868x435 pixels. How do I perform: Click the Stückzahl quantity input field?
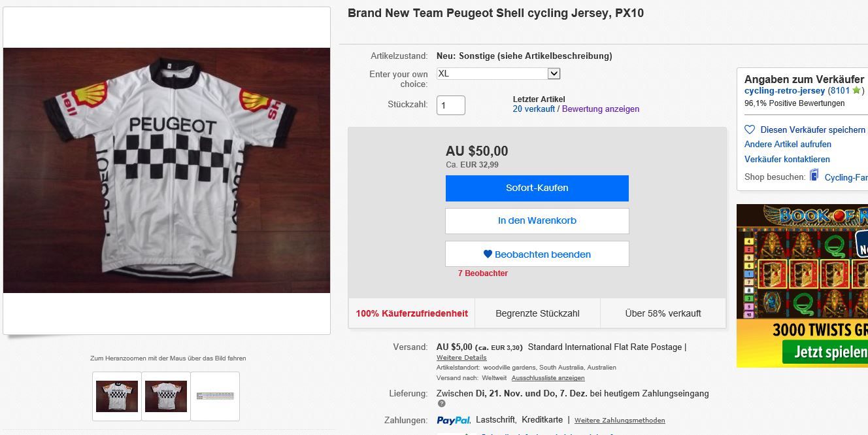pos(451,105)
